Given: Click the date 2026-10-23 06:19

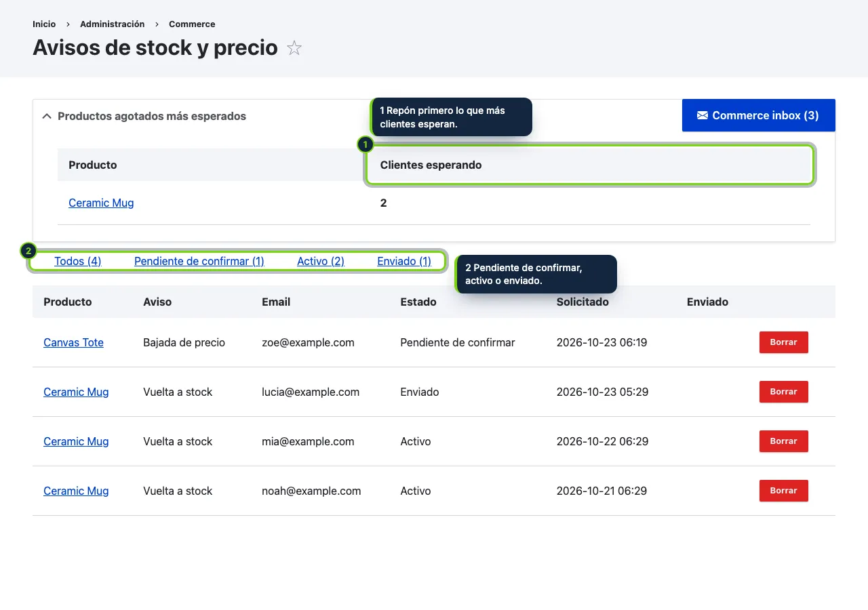Looking at the screenshot, I should [601, 342].
